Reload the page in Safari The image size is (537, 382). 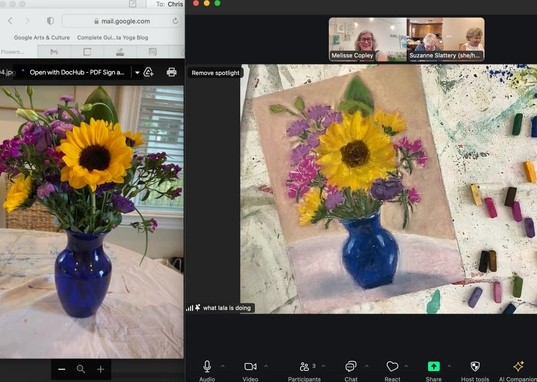click(175, 21)
